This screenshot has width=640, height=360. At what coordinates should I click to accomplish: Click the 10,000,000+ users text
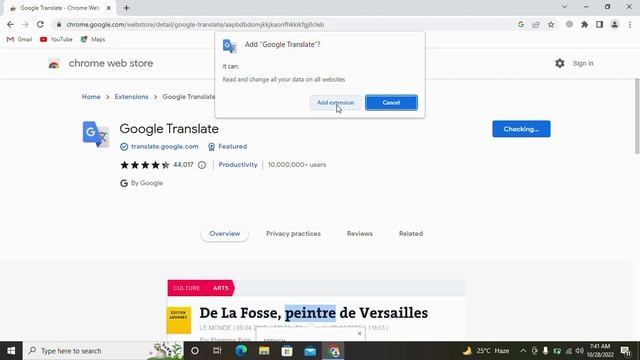coord(297,165)
